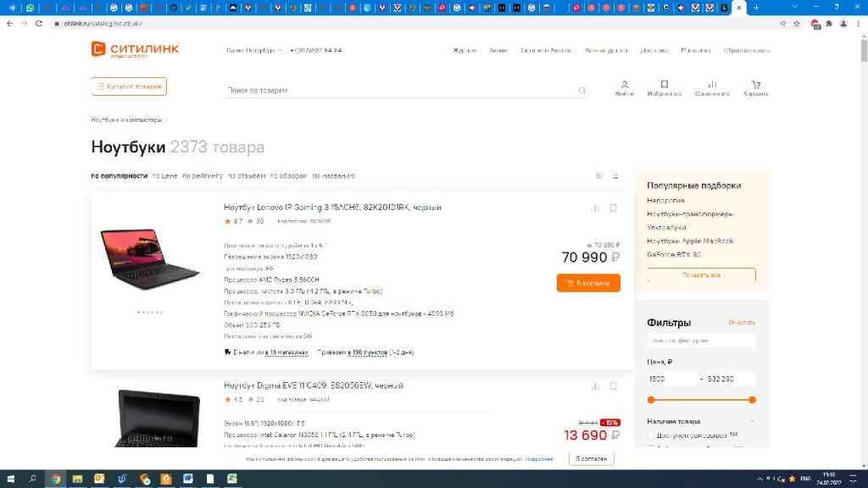Open the Журнал top menu item
This screenshot has height=488, width=868.
tap(464, 50)
